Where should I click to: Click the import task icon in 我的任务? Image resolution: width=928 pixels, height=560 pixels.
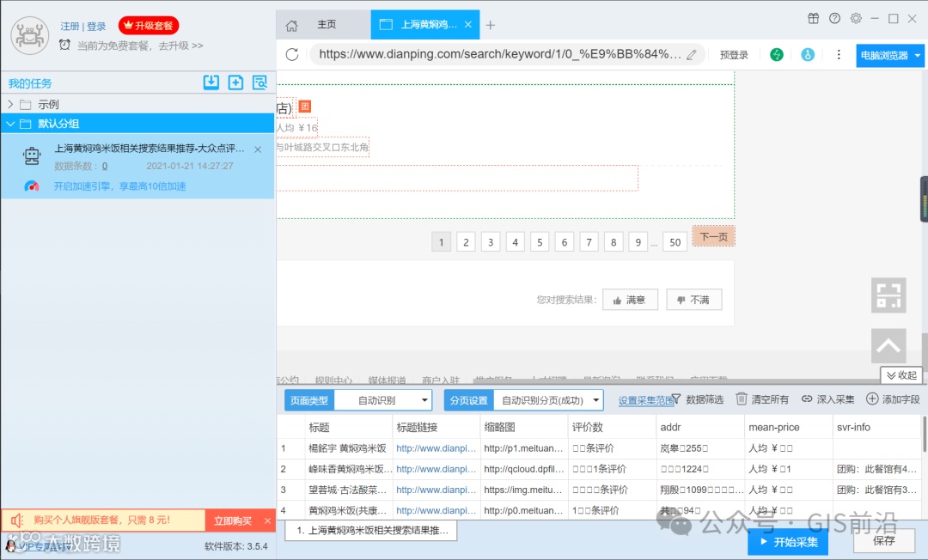(211, 82)
